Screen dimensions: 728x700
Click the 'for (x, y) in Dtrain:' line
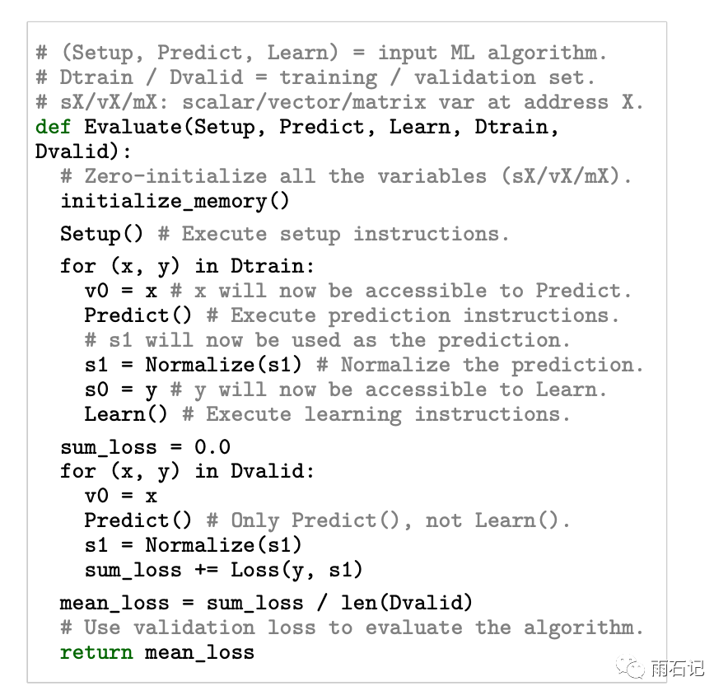point(187,266)
